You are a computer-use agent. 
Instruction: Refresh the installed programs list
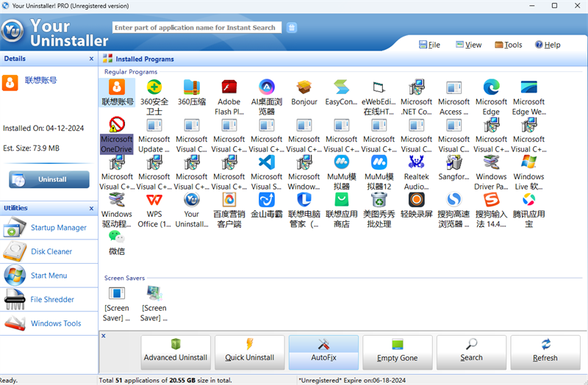click(x=545, y=352)
